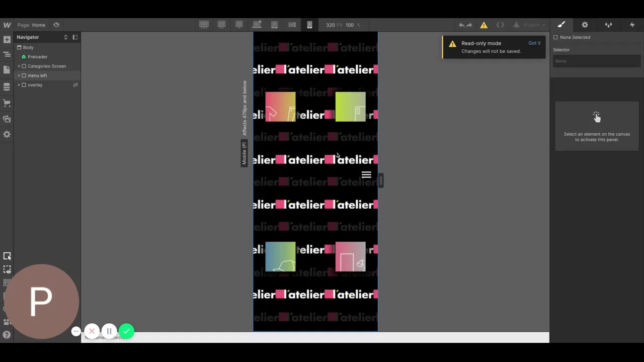Switch to the third desktop breakpoint

pyautogui.click(x=239, y=25)
